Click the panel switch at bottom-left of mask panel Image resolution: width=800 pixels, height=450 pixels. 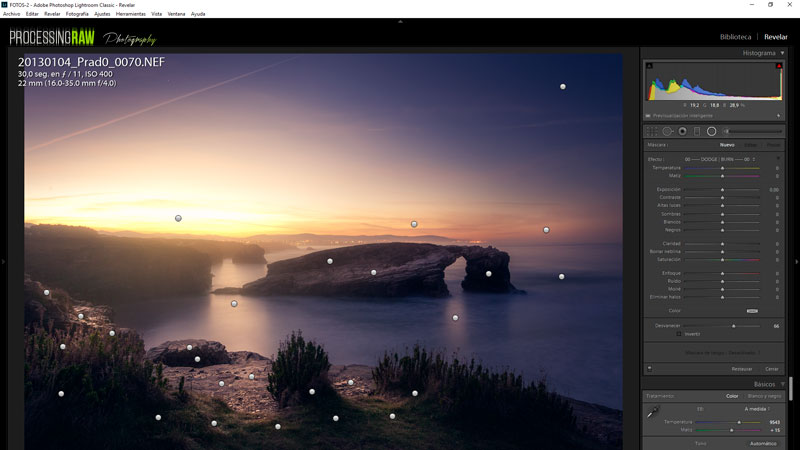point(649,368)
